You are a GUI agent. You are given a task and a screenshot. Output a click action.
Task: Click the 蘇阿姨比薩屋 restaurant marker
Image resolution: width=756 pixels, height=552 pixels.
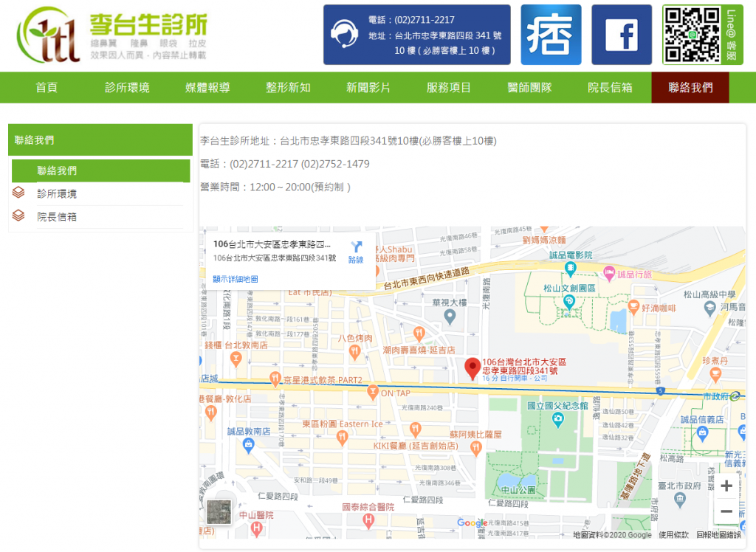click(476, 449)
